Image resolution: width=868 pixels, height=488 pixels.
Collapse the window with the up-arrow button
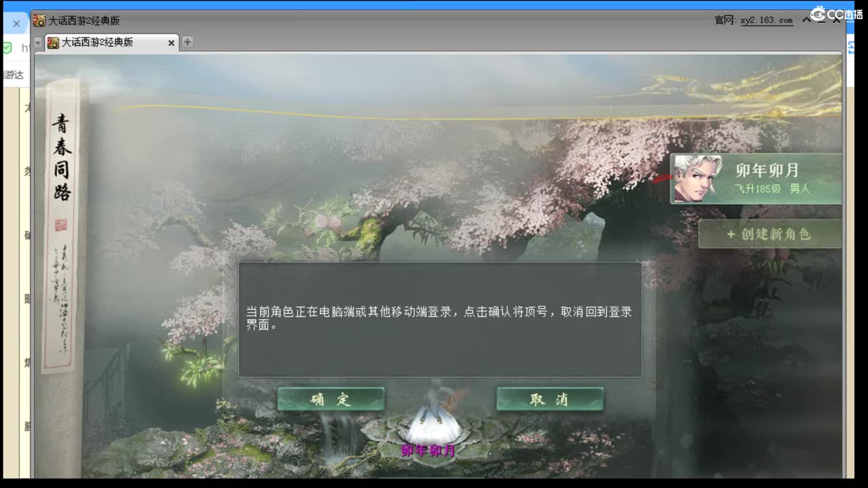tap(807, 20)
